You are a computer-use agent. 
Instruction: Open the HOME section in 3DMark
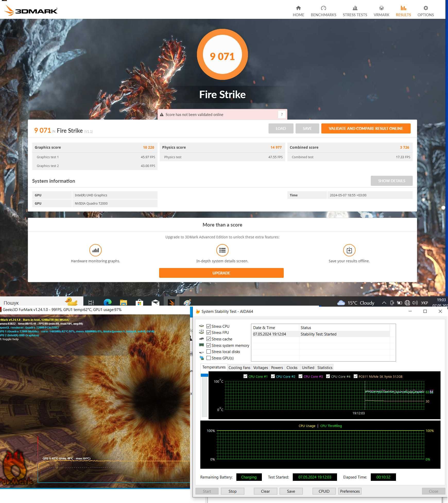[x=298, y=11]
